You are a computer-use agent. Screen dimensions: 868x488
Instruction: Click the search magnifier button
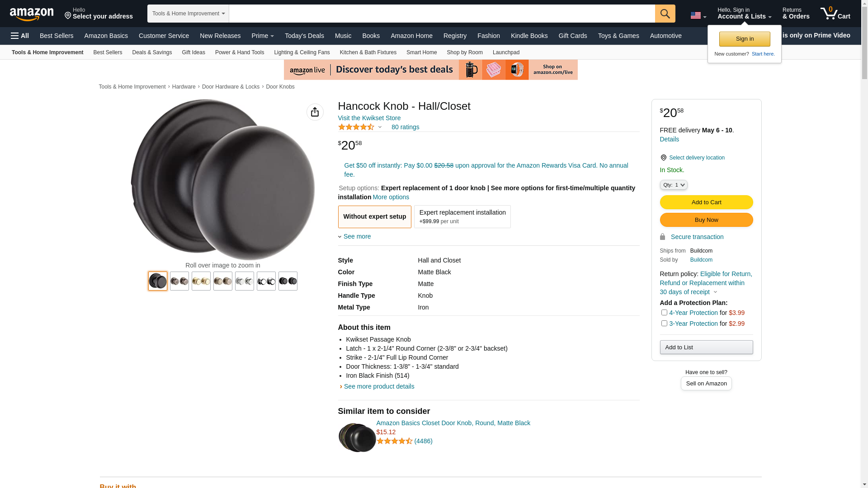(665, 14)
